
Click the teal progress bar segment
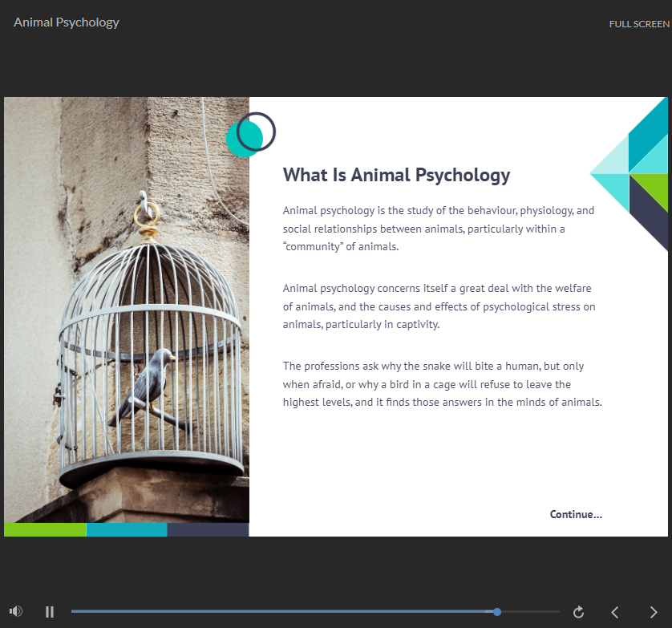(x=126, y=529)
